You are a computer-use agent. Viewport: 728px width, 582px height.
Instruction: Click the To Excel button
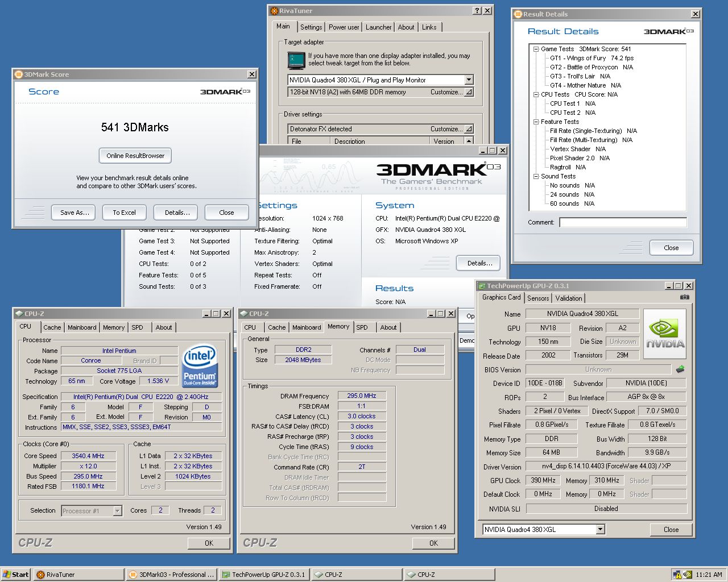pos(124,213)
